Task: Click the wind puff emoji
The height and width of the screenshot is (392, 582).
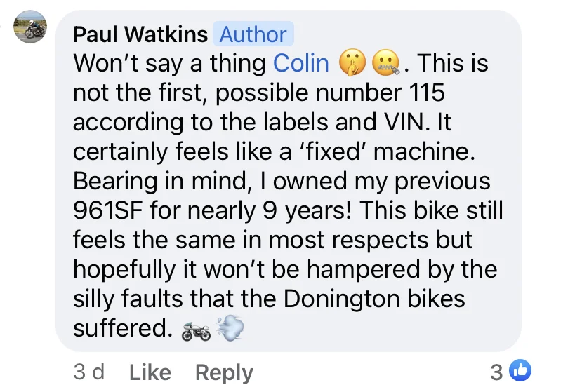Action: 230,329
